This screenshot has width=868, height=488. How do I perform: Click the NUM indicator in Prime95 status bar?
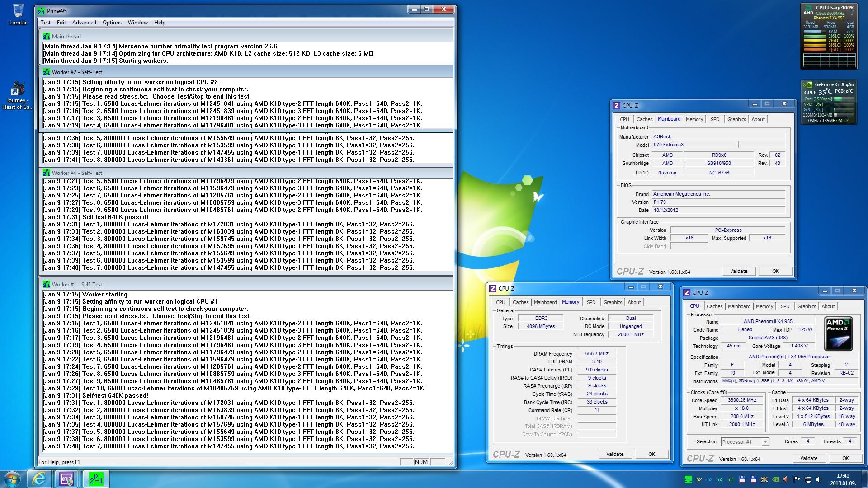click(x=421, y=462)
